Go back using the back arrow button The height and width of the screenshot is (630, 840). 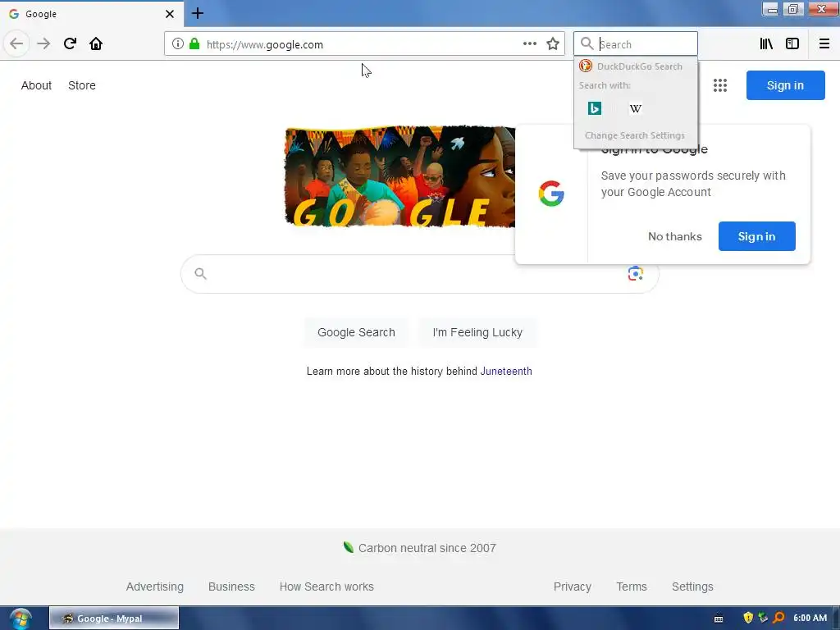coord(16,43)
